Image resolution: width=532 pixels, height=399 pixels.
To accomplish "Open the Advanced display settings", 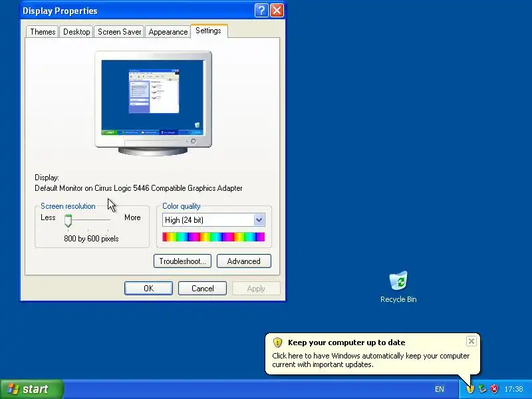I will tap(244, 261).
